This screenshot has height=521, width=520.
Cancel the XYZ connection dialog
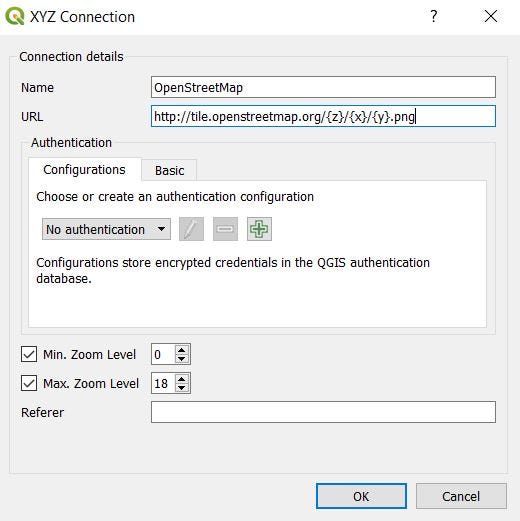pos(461,496)
